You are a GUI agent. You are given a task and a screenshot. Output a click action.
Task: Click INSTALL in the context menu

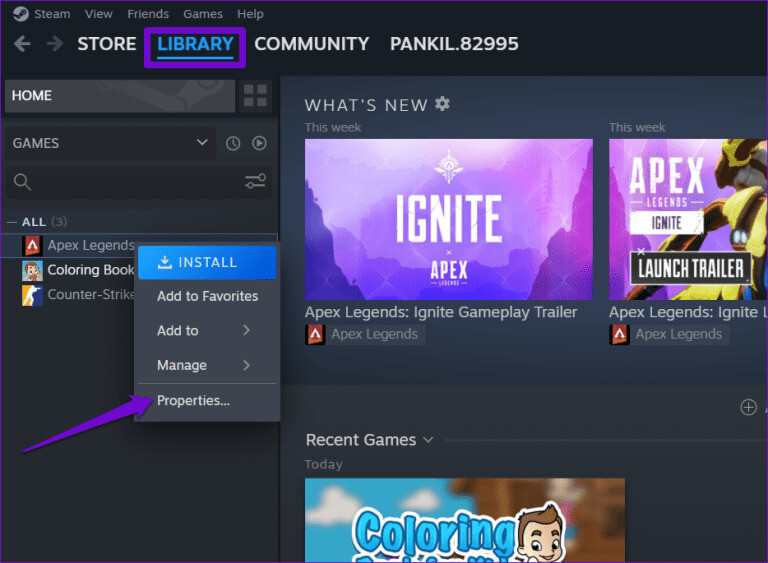click(x=207, y=263)
